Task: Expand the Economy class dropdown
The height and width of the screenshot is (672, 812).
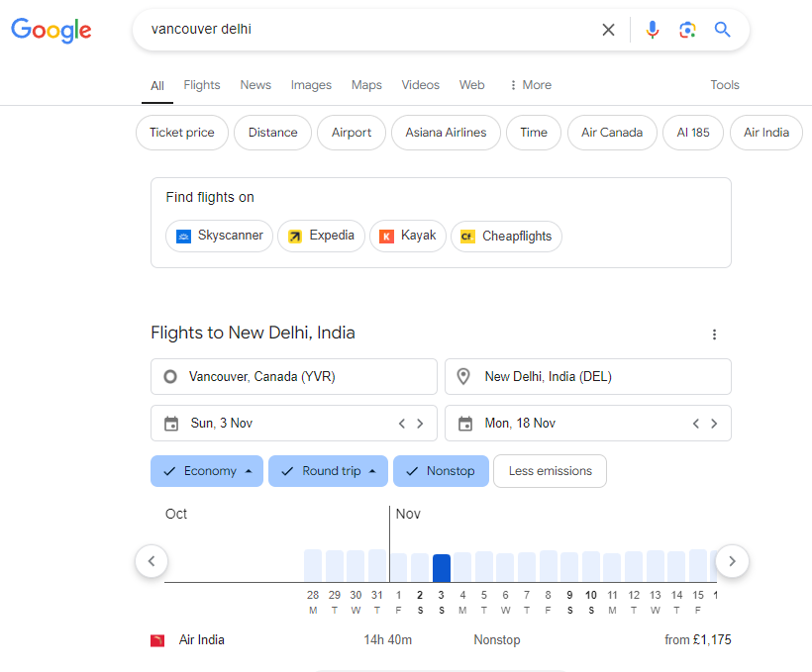Action: click(x=207, y=471)
